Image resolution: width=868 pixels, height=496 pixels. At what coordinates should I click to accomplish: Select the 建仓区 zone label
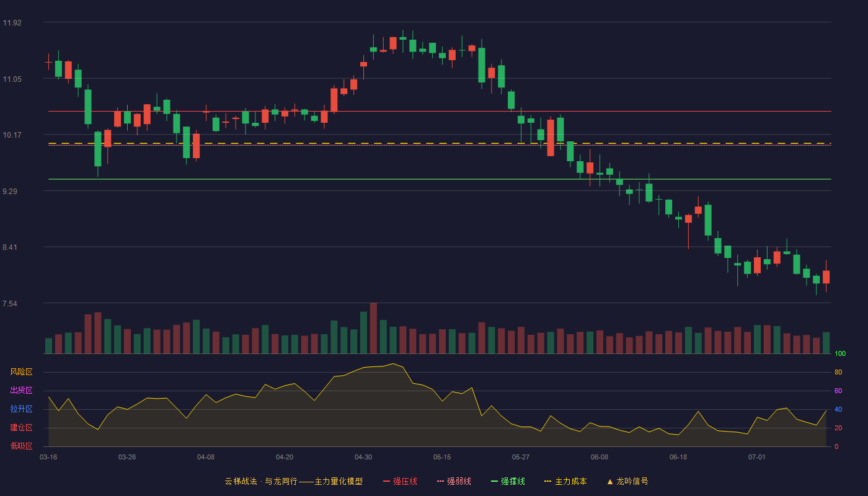click(x=21, y=428)
